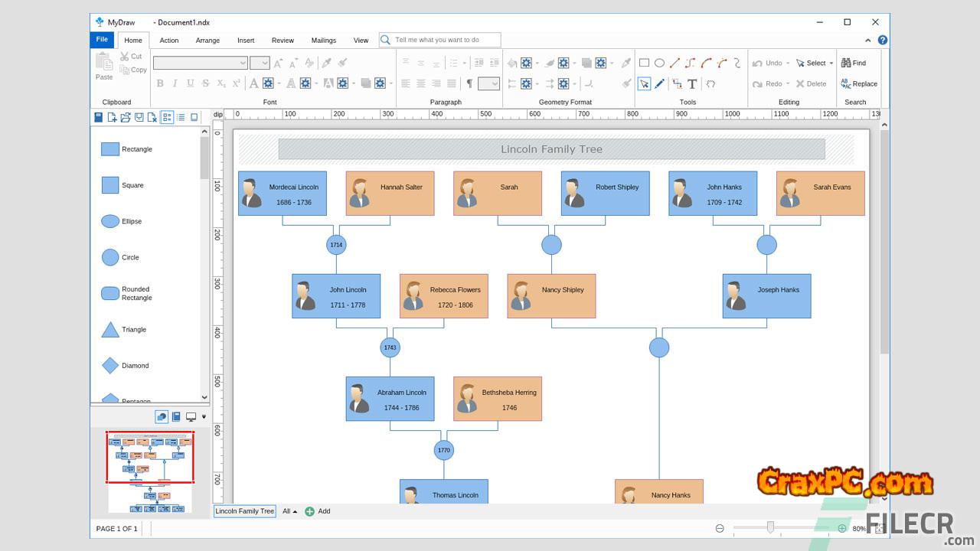980x551 pixels.
Task: Select the Rectangle drawing tool in Tools
Action: coord(644,63)
